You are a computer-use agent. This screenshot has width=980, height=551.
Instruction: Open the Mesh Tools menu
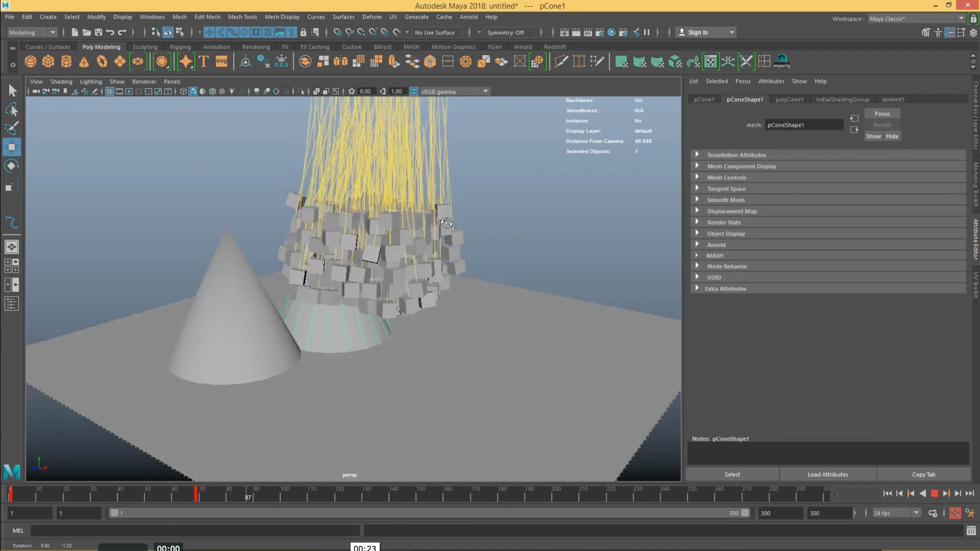(x=242, y=17)
